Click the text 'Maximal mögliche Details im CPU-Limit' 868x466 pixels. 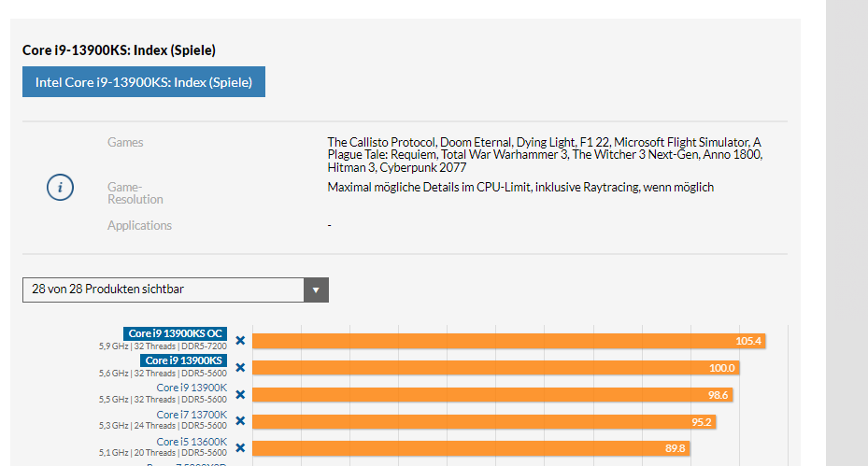coord(429,187)
